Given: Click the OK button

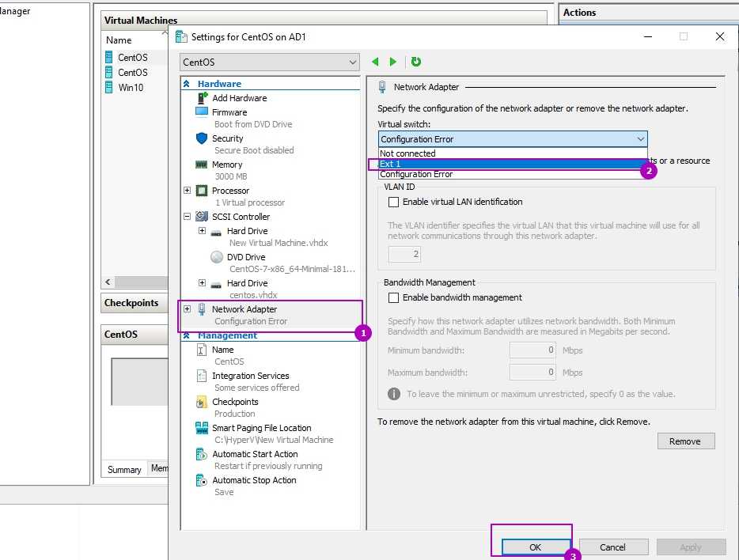Looking at the screenshot, I should (x=535, y=547).
